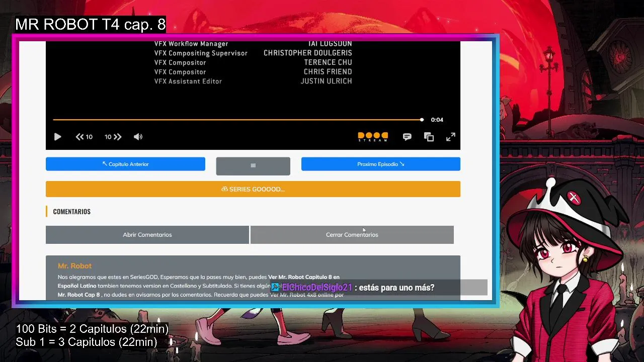
Task: Rewind 10 seconds in the player
Action: (84, 137)
